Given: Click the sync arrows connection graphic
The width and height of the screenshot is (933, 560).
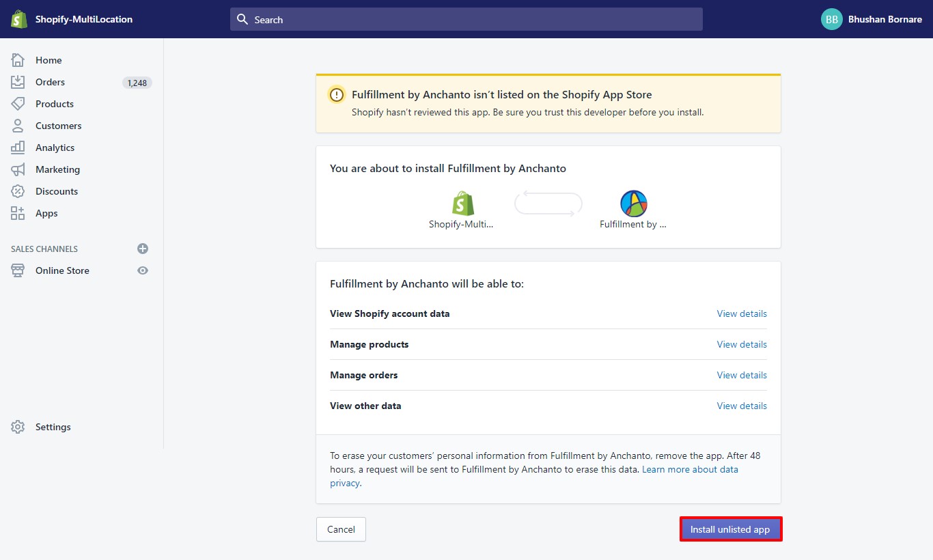Looking at the screenshot, I should click(x=548, y=204).
